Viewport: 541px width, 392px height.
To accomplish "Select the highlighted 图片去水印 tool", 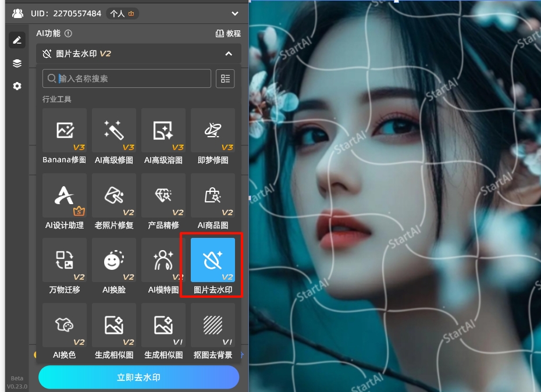I will point(213,261).
